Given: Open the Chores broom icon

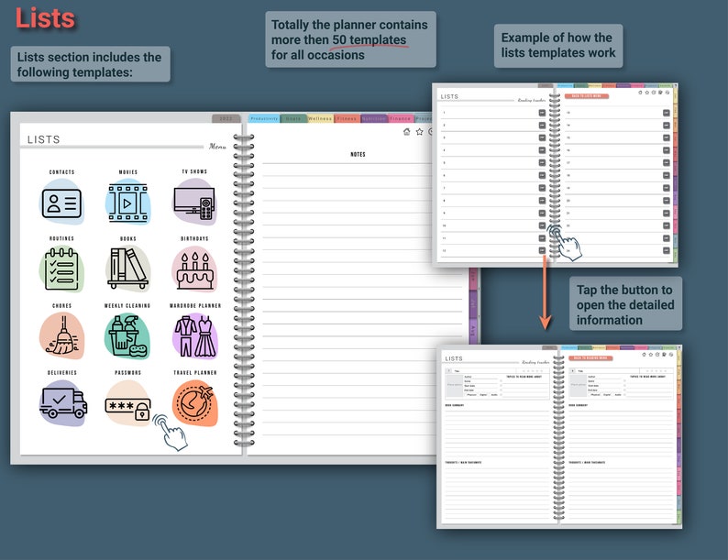Looking at the screenshot, I should (x=61, y=335).
